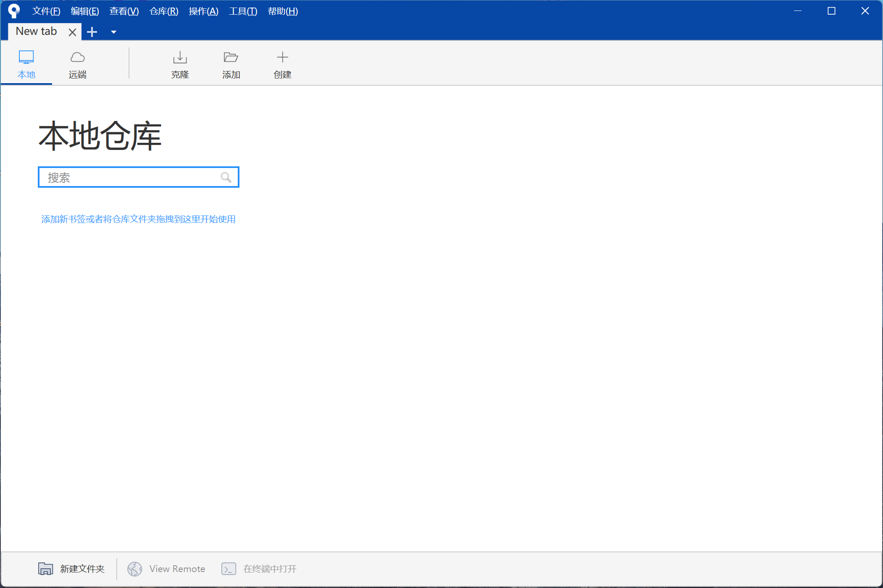
Task: Select the New tab tab
Action: [36, 31]
